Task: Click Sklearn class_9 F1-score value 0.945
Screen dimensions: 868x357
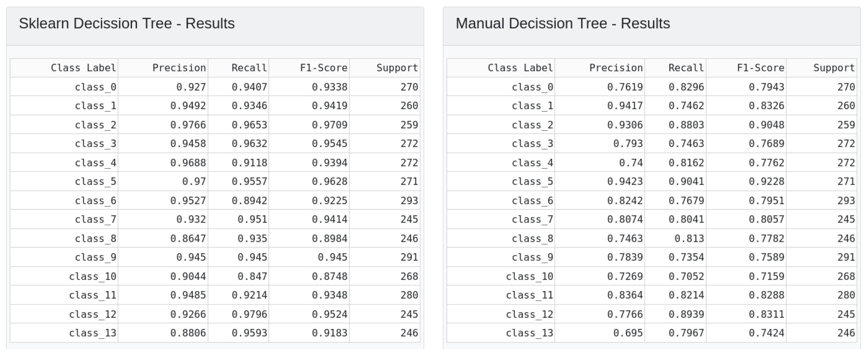Action: tap(332, 257)
